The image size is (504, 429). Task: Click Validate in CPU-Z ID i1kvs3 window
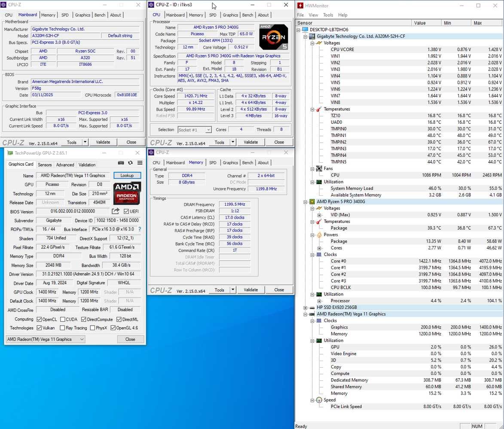[251, 143]
